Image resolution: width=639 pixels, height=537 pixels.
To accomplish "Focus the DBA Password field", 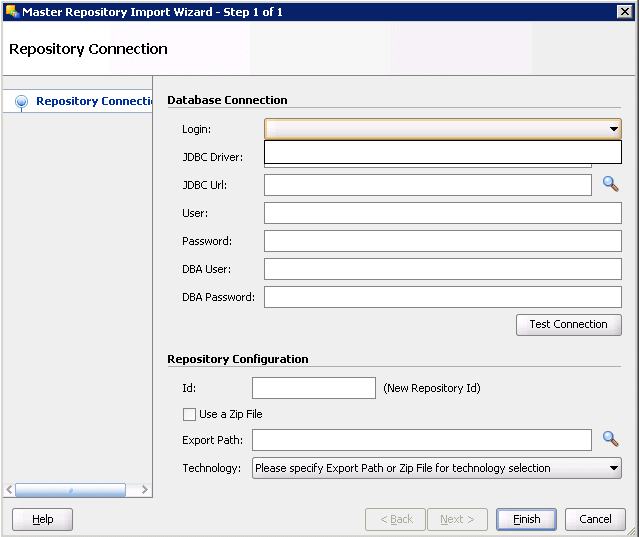I will pos(442,297).
